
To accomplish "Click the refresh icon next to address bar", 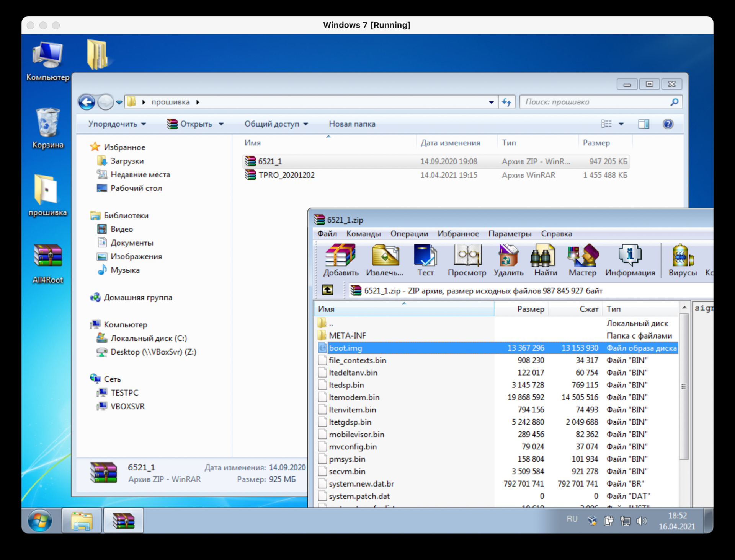I will [506, 102].
